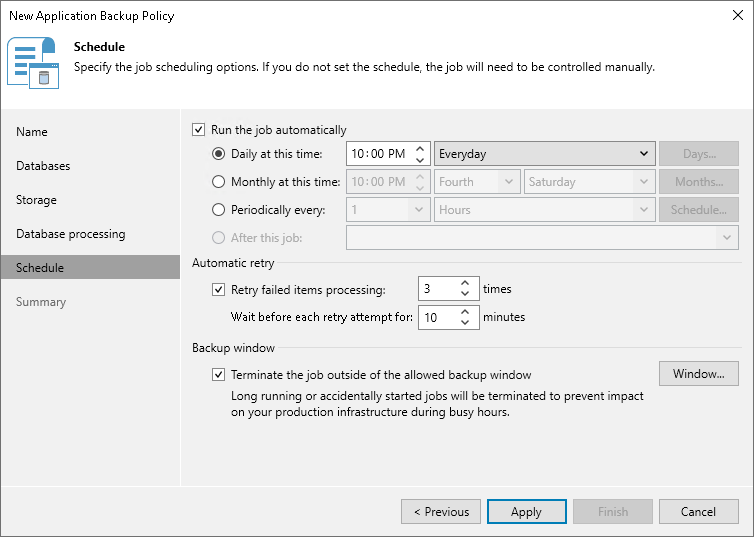The image size is (754, 537).
Task: Click the Schedule wizard header icon
Action: (33, 63)
